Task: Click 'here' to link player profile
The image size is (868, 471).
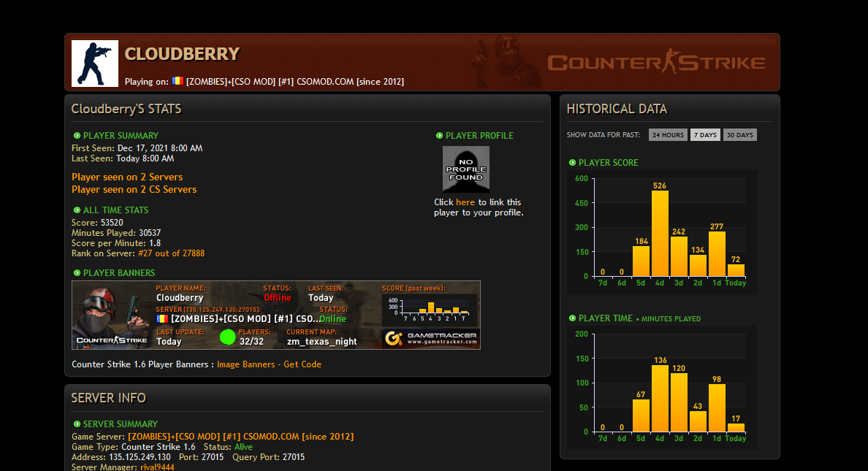Action: (x=465, y=202)
